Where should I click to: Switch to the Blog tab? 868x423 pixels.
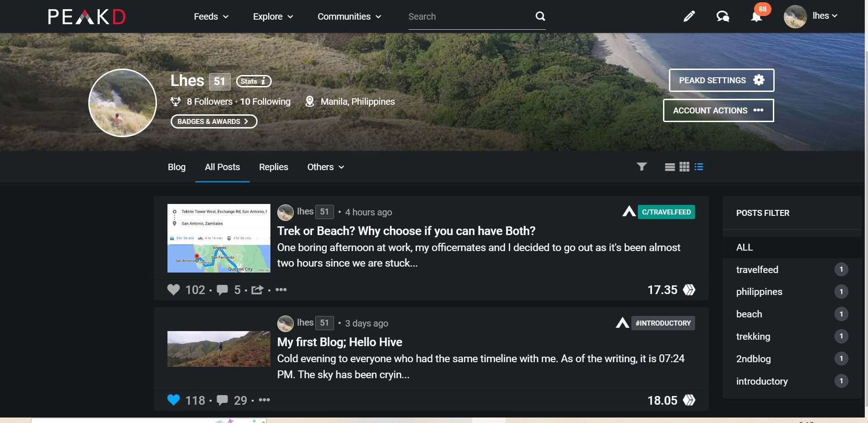pos(177,167)
